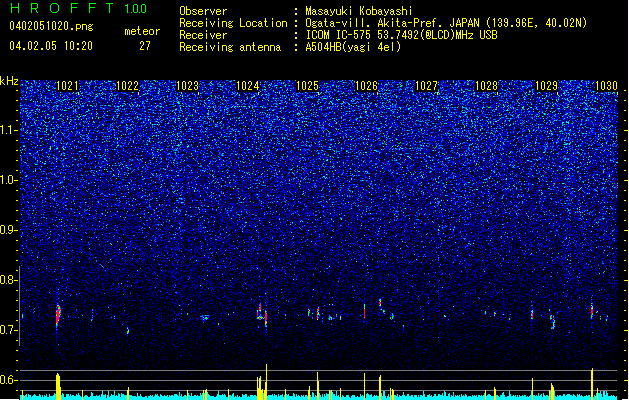The image size is (629, 400).
Task: Click the timestamp 04.02.05 10:20
Action: 51,46
